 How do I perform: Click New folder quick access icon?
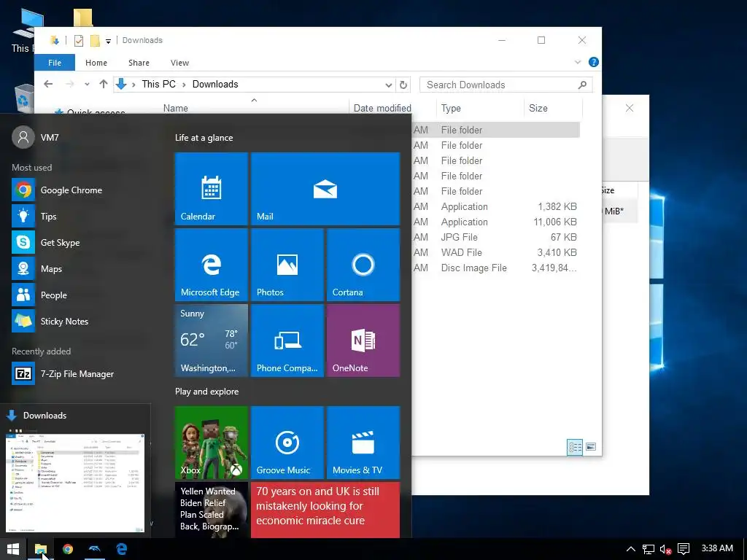point(96,41)
